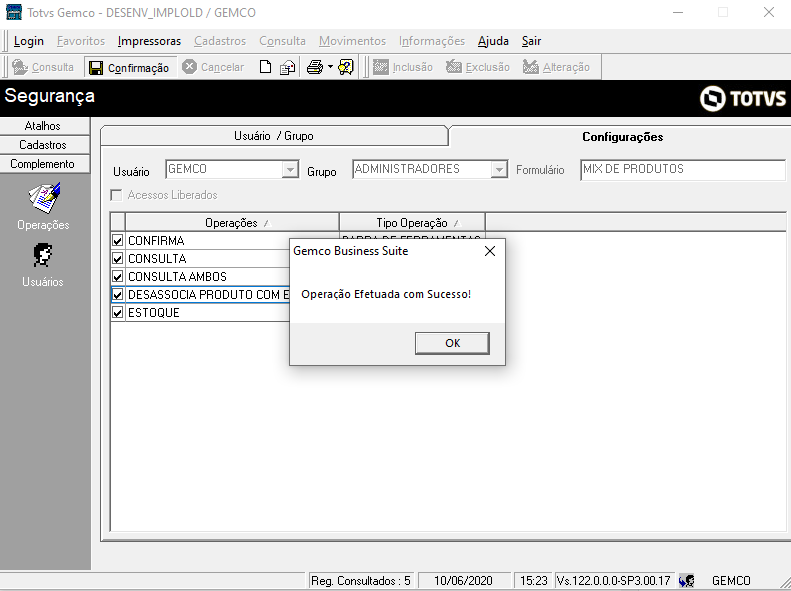Open the Cadastros menu in menu bar
Viewport: 791px width, 591px height.
tap(220, 41)
